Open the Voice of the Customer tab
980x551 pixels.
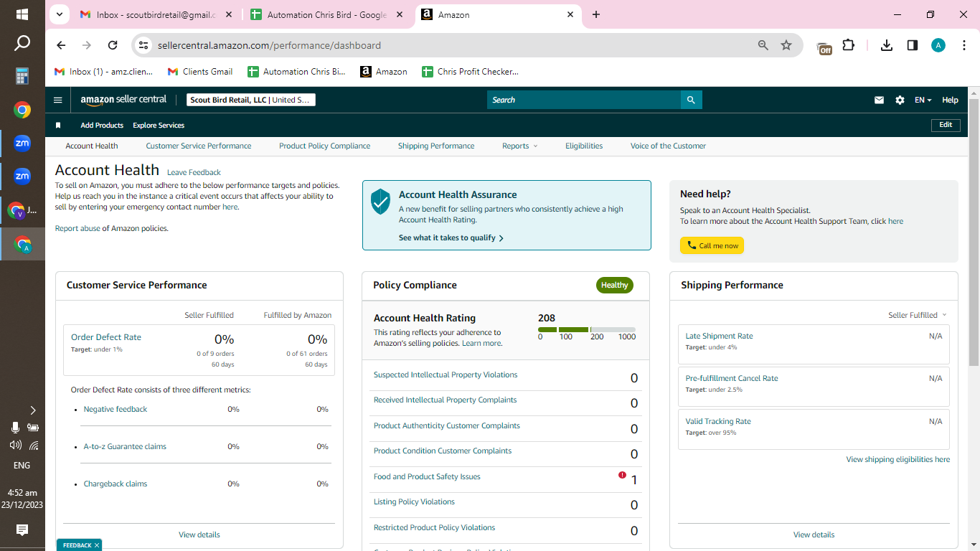tap(668, 146)
